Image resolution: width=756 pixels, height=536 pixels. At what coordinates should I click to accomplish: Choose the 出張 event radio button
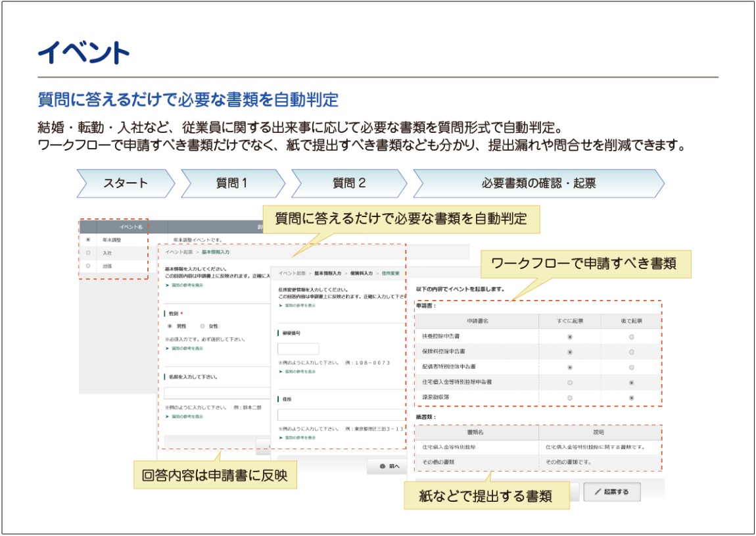(x=89, y=266)
